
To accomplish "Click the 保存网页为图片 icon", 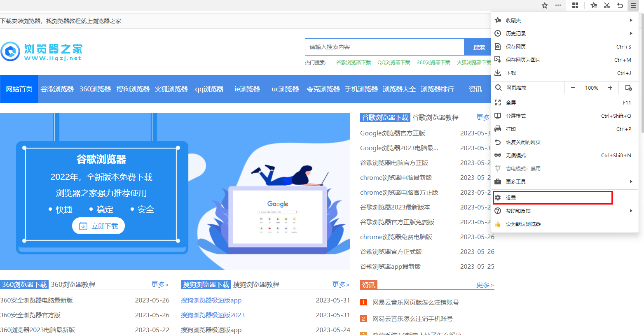I will point(498,60).
